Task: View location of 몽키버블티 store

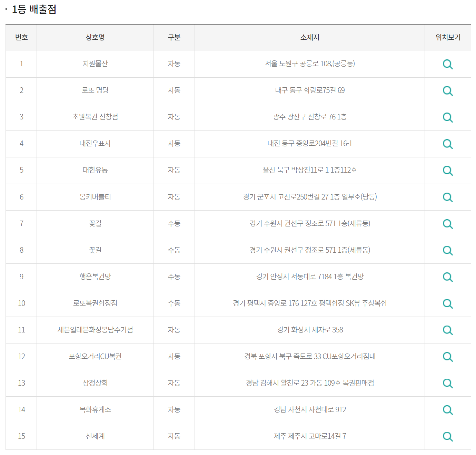Action: pyautogui.click(x=447, y=197)
